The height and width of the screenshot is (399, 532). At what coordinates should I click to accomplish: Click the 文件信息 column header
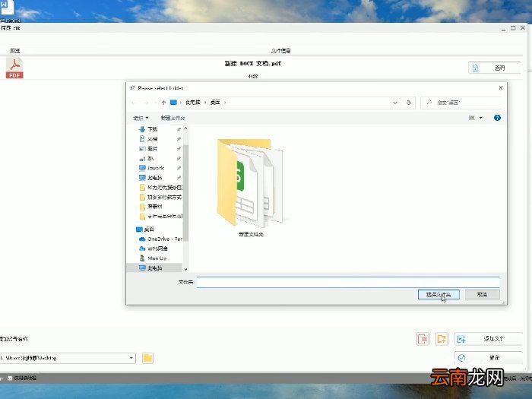[x=280, y=51]
